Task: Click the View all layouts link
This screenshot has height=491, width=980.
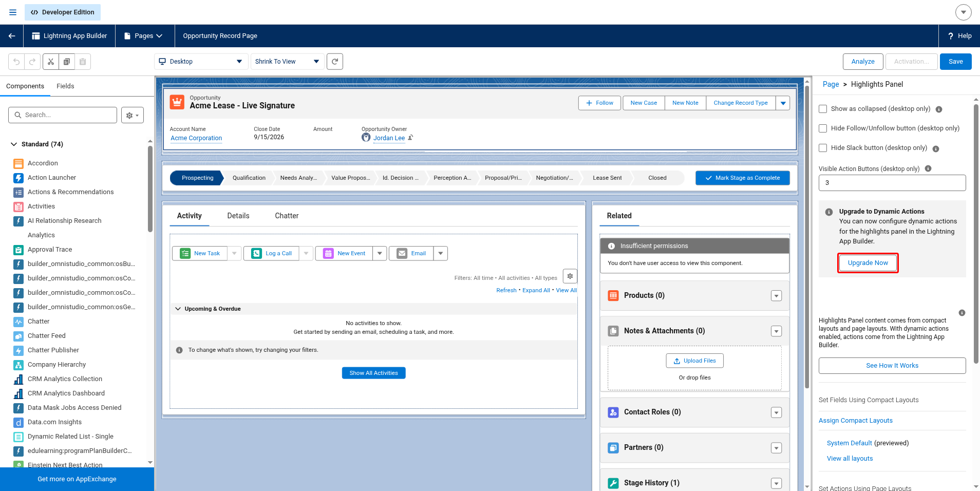Action: (x=850, y=459)
